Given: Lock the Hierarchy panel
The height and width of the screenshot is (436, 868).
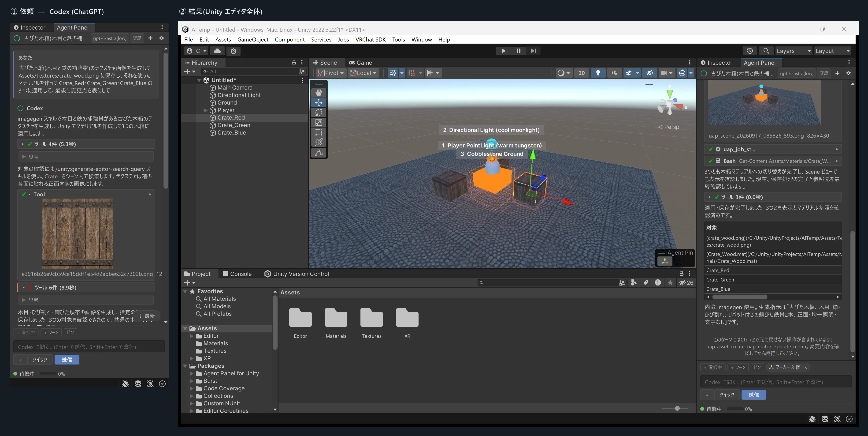Looking at the screenshot, I should [x=293, y=62].
